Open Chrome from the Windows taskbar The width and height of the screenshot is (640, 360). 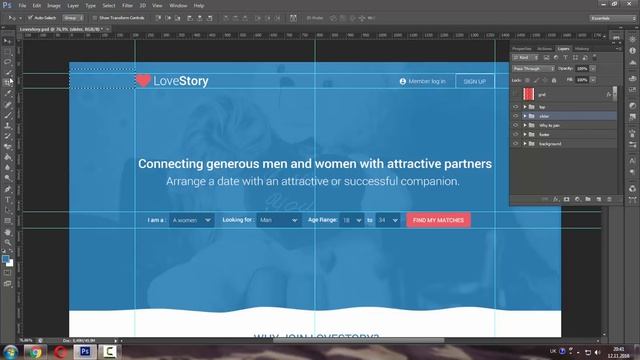(35, 351)
